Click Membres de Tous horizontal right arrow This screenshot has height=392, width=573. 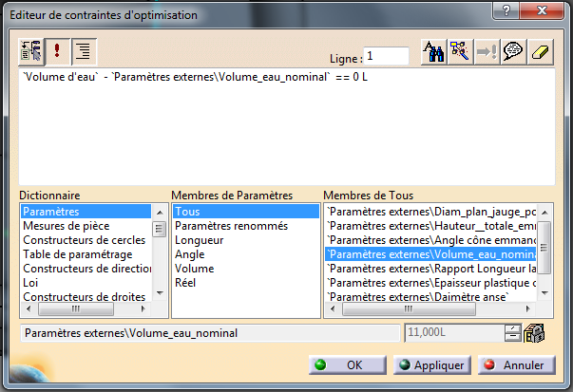[x=527, y=309]
